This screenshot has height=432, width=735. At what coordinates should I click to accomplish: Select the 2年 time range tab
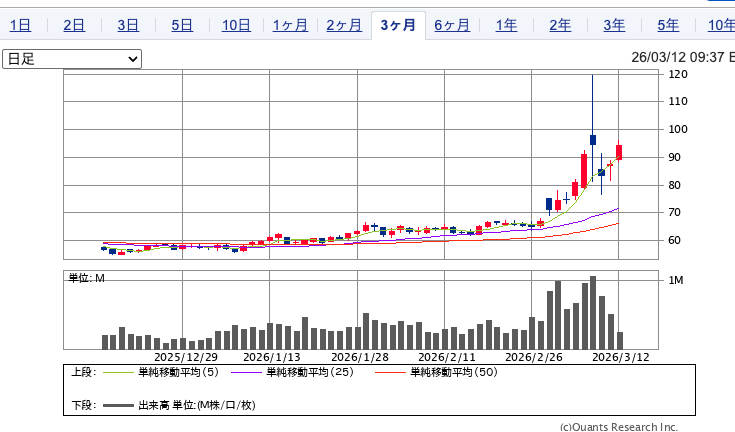[560, 25]
